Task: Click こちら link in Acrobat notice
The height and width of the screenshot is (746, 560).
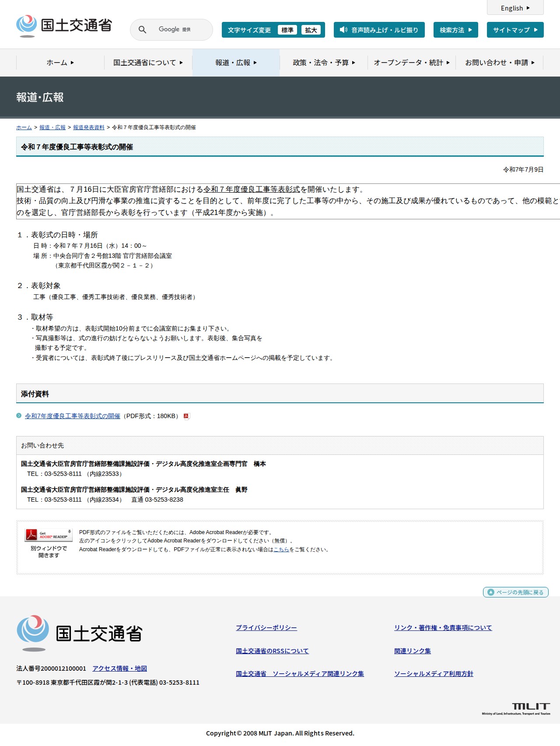Action: 281,549
